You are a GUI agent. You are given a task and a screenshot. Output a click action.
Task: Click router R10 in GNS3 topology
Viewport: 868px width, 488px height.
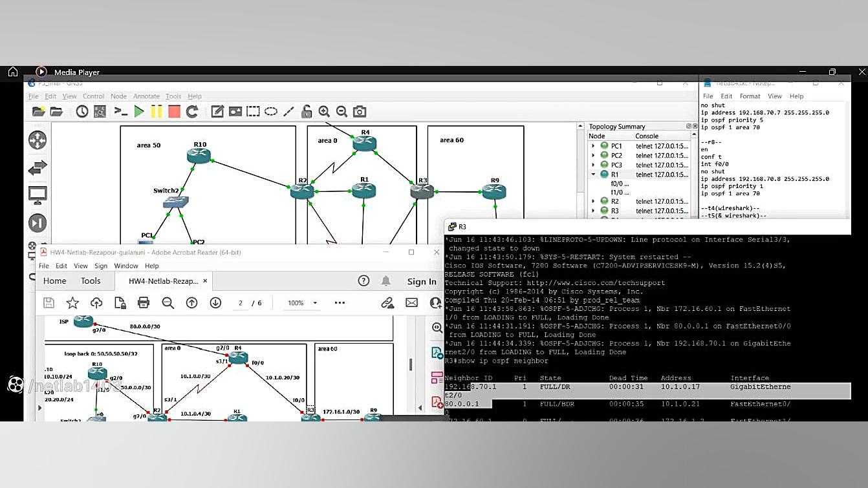point(199,155)
